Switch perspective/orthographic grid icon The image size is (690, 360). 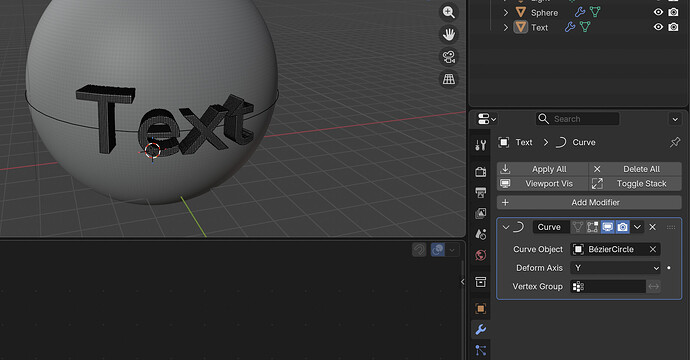point(448,79)
